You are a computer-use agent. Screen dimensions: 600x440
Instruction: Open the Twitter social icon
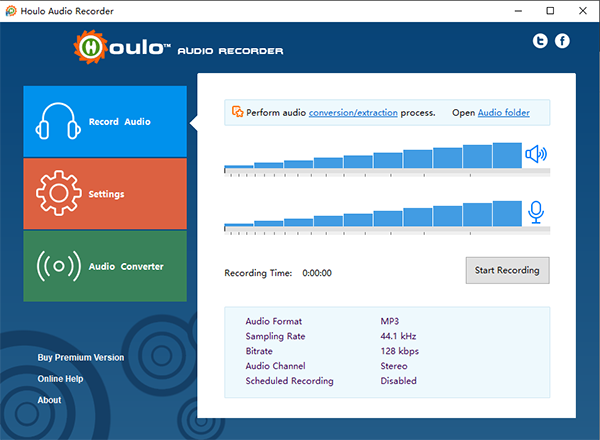coord(540,41)
